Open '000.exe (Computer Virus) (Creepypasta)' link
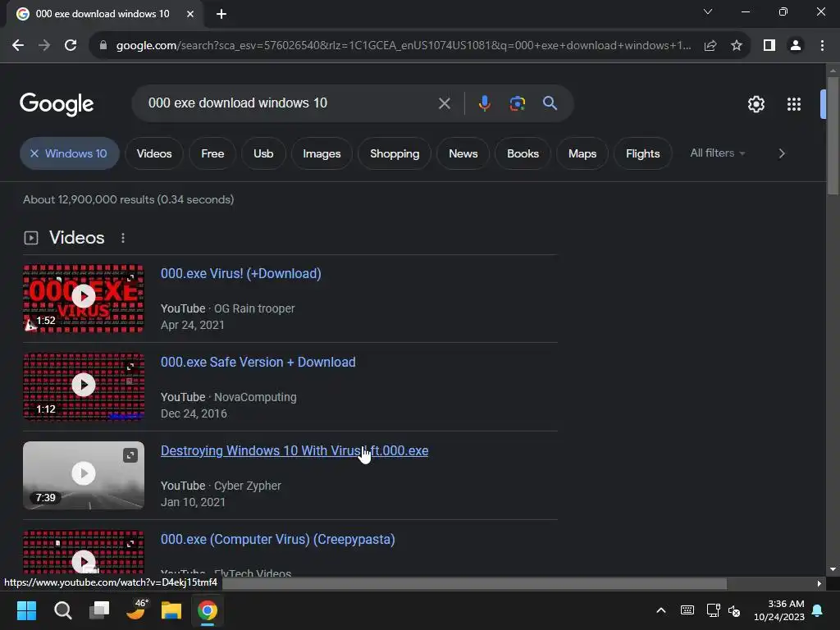This screenshot has height=630, width=840. [278, 540]
